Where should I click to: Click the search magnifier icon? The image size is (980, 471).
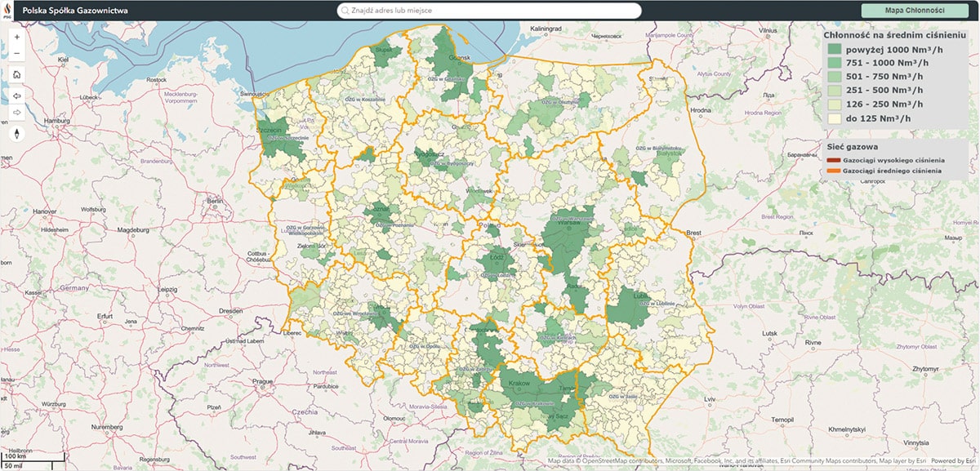(x=346, y=11)
